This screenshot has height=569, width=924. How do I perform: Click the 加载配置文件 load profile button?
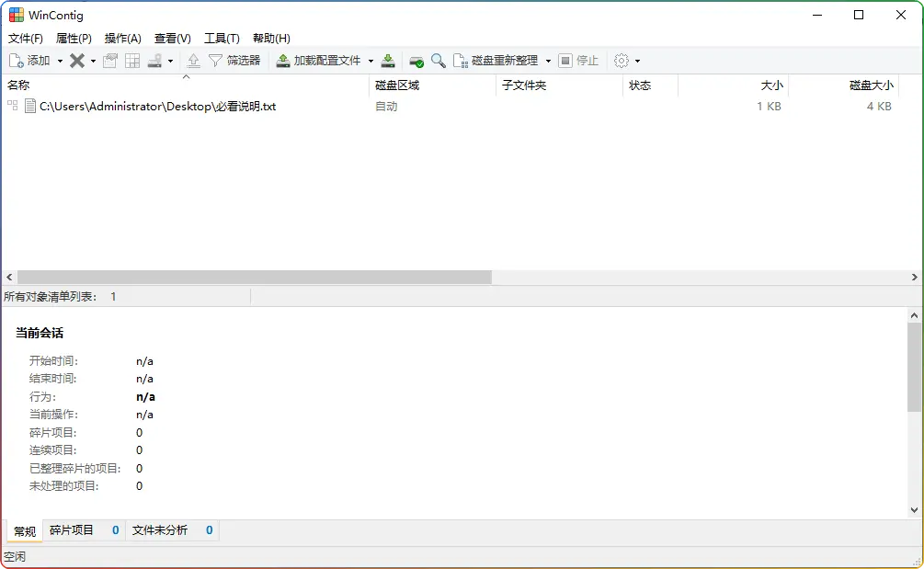tap(319, 61)
